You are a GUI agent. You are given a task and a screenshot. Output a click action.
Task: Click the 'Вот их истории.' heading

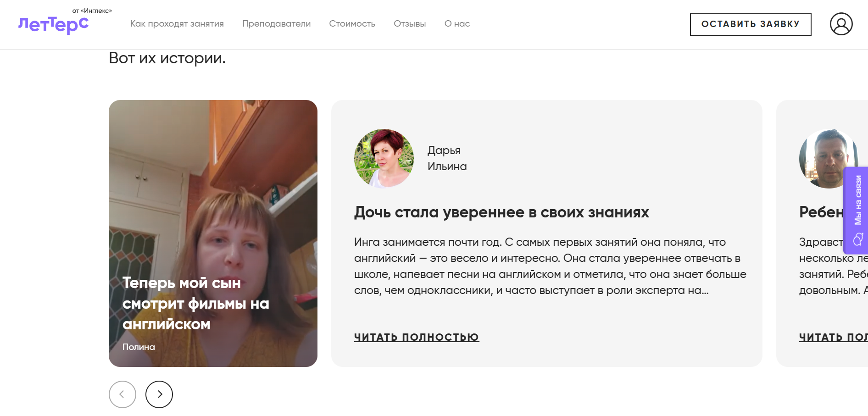point(167,58)
